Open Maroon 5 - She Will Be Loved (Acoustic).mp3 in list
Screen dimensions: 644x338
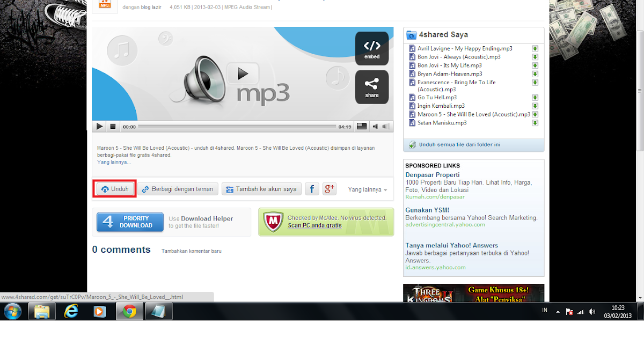(474, 114)
